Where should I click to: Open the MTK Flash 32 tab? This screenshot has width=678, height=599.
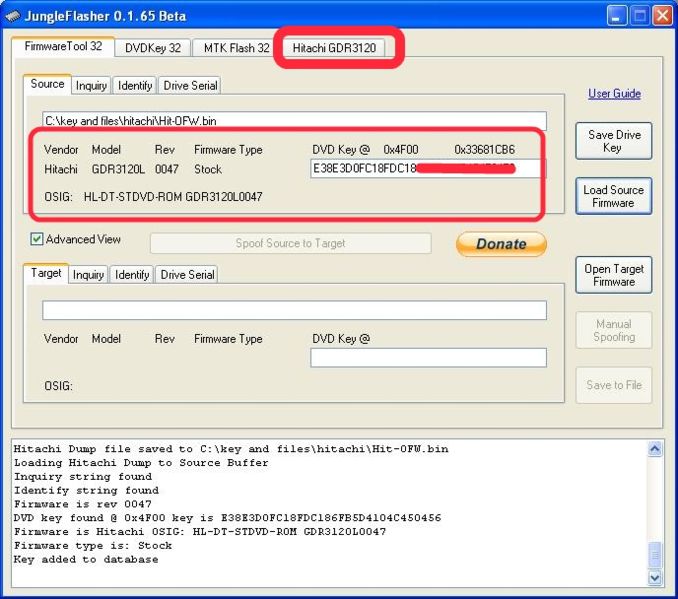[237, 48]
